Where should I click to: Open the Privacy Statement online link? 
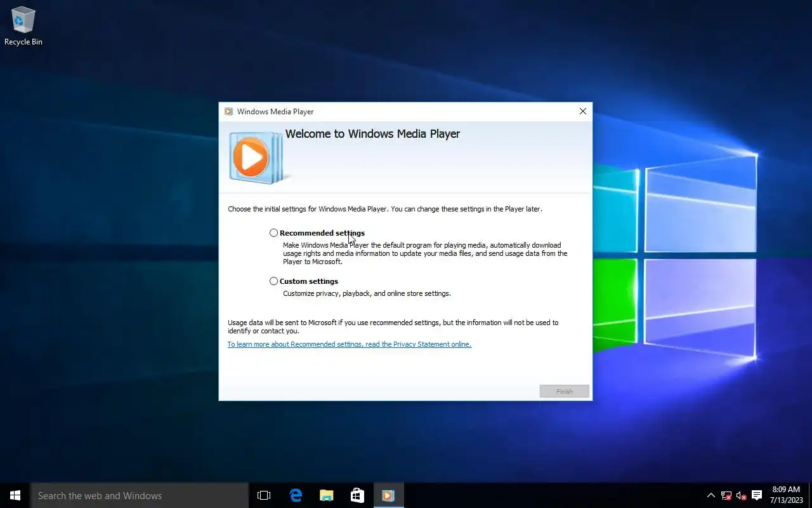350,344
